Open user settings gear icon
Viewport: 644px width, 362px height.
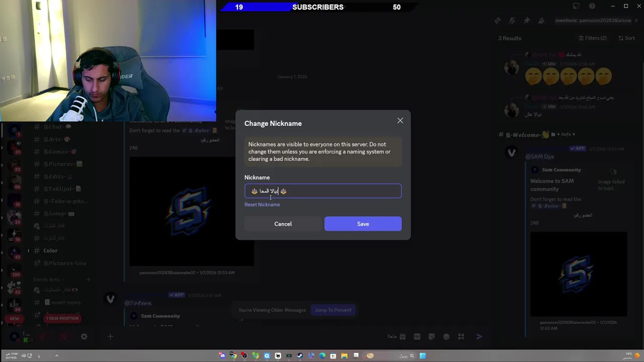pyautogui.click(x=84, y=337)
